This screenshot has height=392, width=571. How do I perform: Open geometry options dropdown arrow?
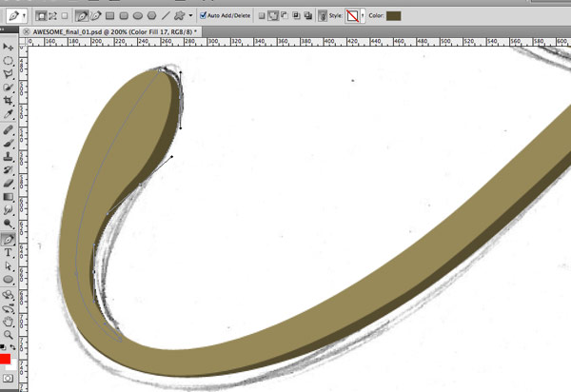190,15
